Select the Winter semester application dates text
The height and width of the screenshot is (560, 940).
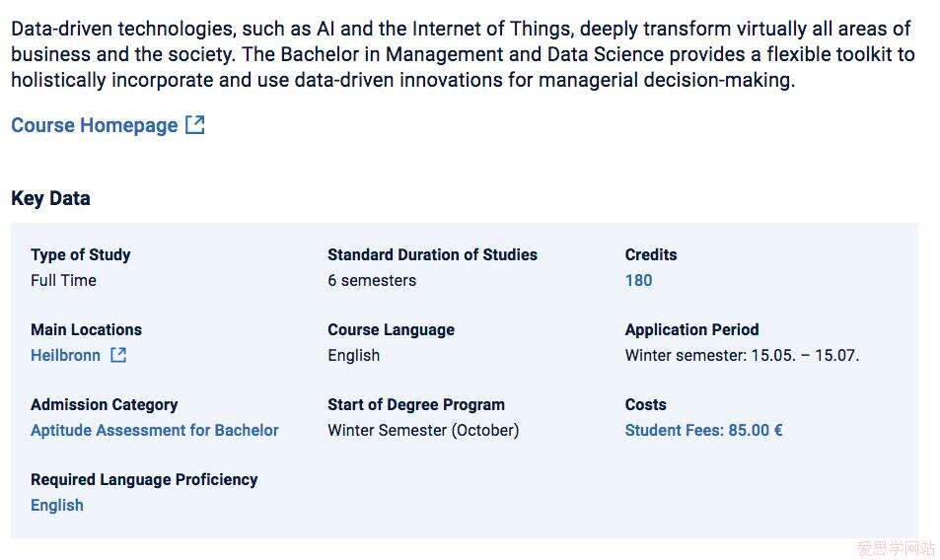(742, 355)
